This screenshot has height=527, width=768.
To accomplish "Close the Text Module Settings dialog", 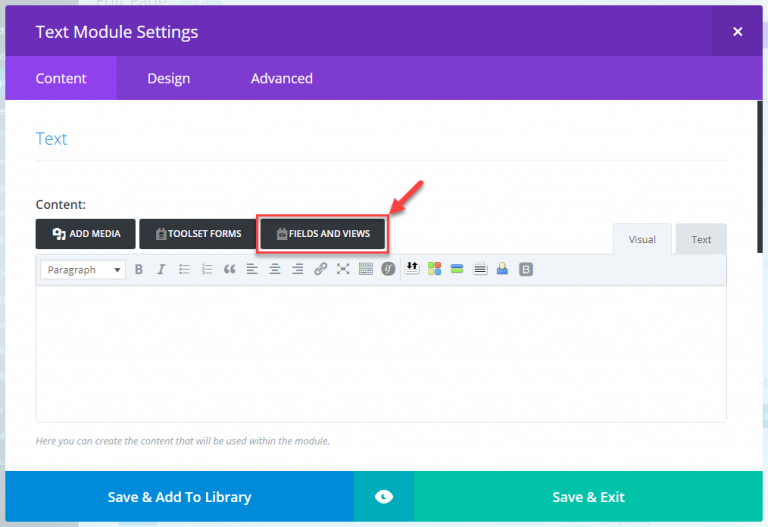I will point(737,32).
